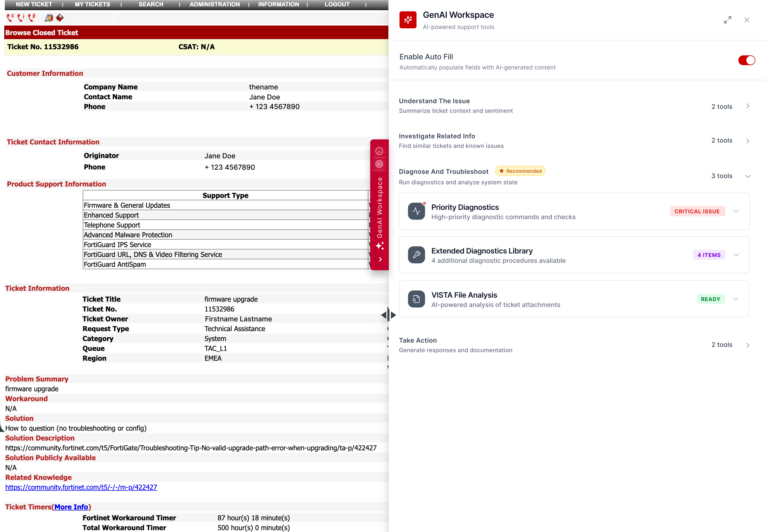
Task: Close the GenAI Workspace panel
Action: [747, 20]
